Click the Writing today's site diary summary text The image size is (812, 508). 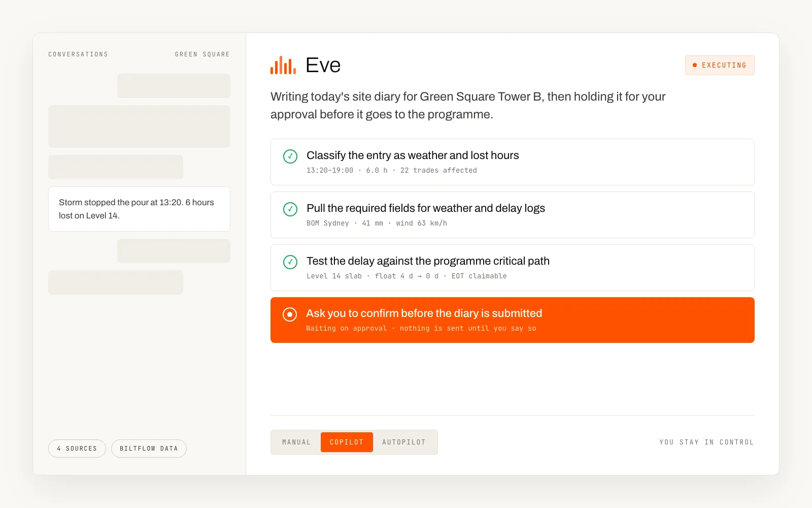click(x=468, y=105)
